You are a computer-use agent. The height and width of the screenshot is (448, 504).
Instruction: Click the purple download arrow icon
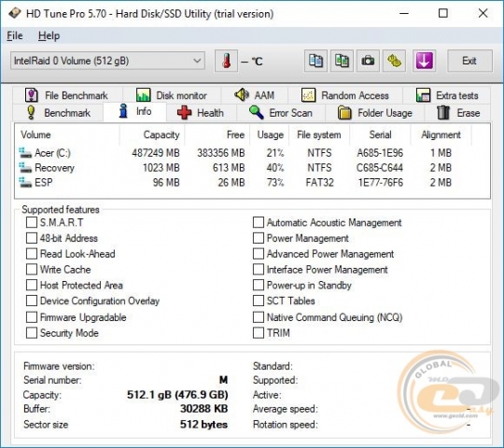point(425,61)
